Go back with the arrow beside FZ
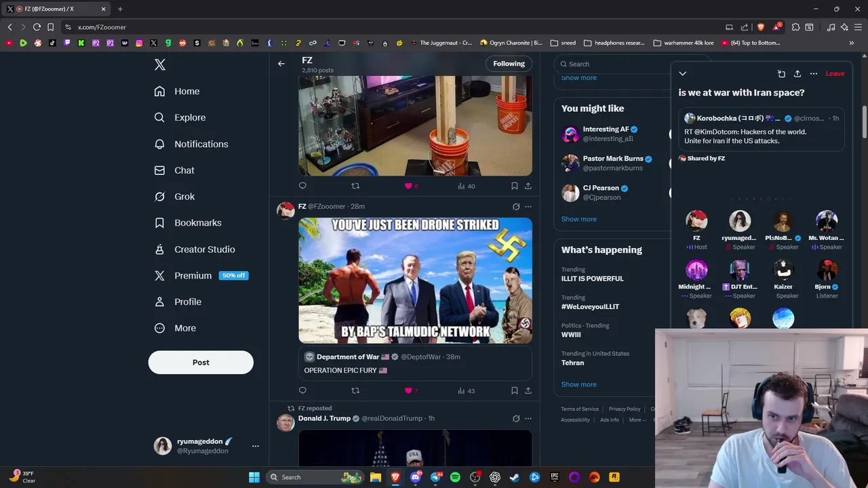 click(x=281, y=64)
